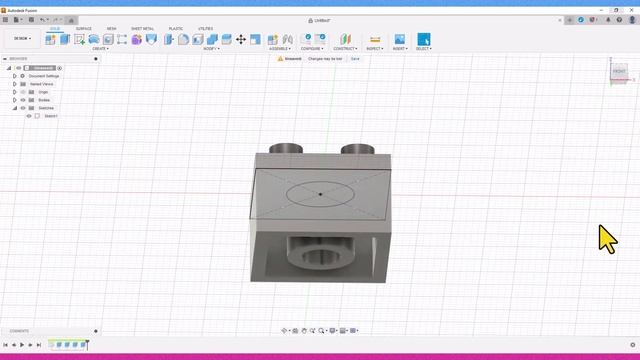The height and width of the screenshot is (360, 640).
Task: Click the Undo arrow
Action: (43, 20)
